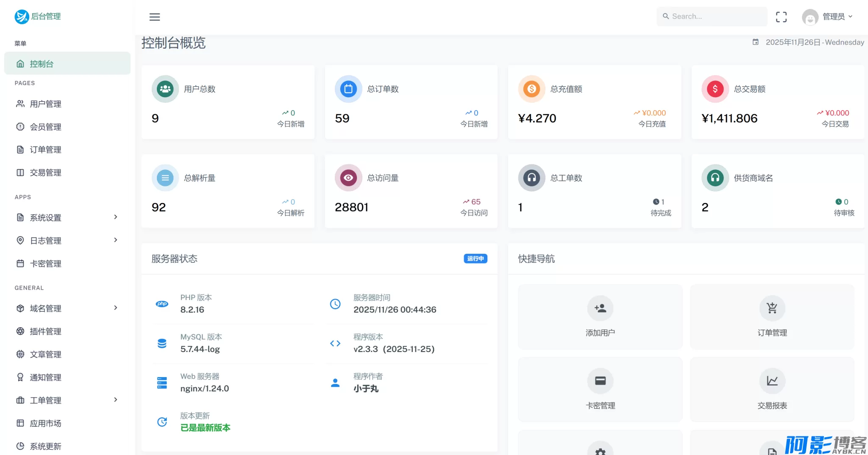
Task: Click the 后台管理 logo link
Action: [x=38, y=17]
